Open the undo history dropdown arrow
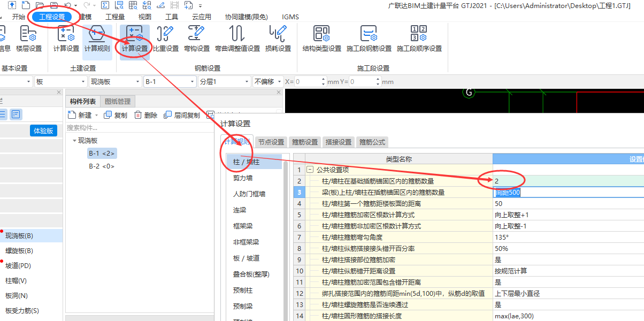Screen dimensions: 644x321 pyautogui.click(x=76, y=5)
